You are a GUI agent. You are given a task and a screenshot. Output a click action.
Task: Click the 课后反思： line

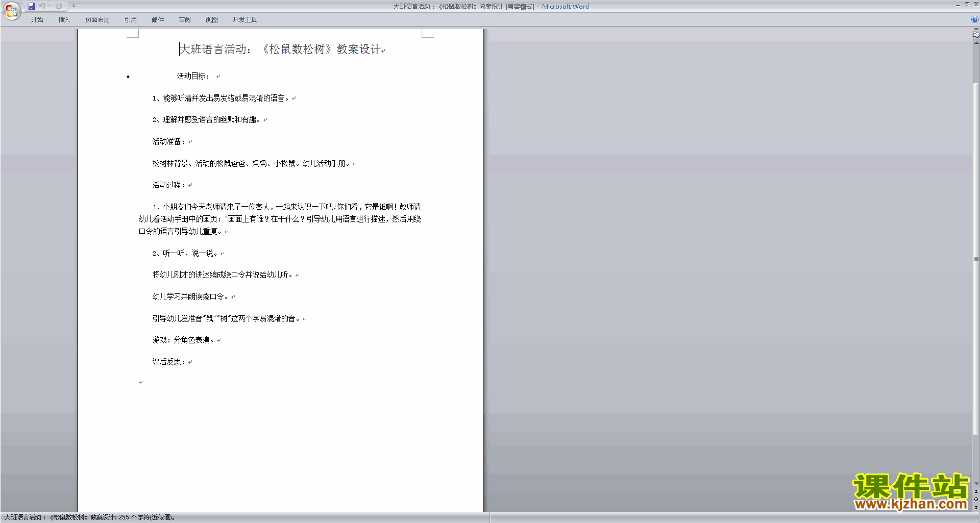pyautogui.click(x=169, y=362)
